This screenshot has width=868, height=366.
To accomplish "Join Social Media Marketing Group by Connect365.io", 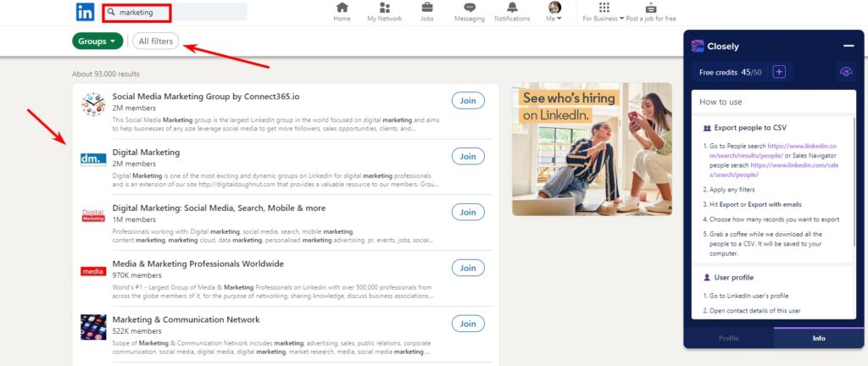I will pyautogui.click(x=468, y=101).
